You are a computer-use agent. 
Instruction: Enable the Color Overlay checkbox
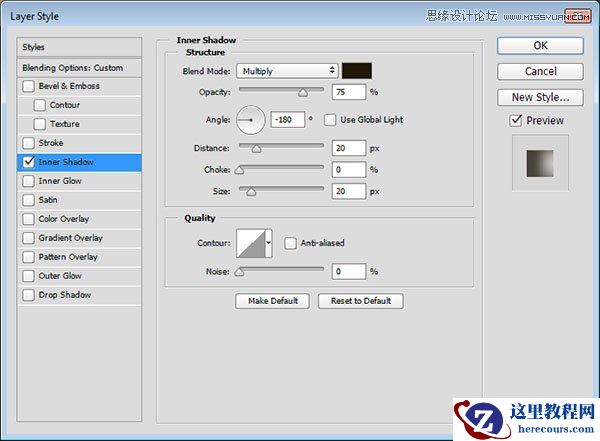pyautogui.click(x=28, y=219)
